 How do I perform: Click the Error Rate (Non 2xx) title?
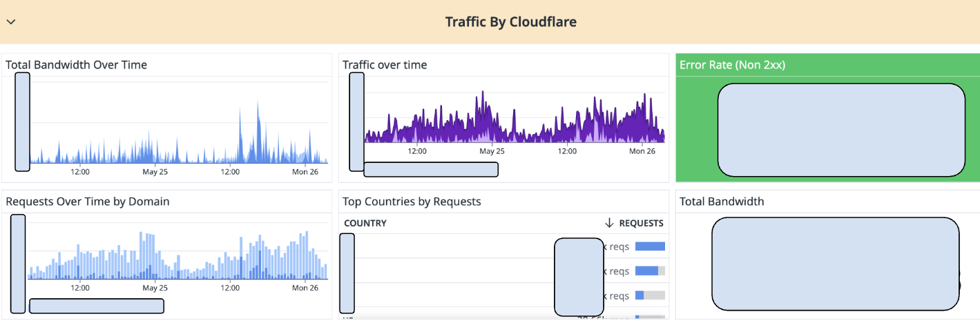coord(732,65)
